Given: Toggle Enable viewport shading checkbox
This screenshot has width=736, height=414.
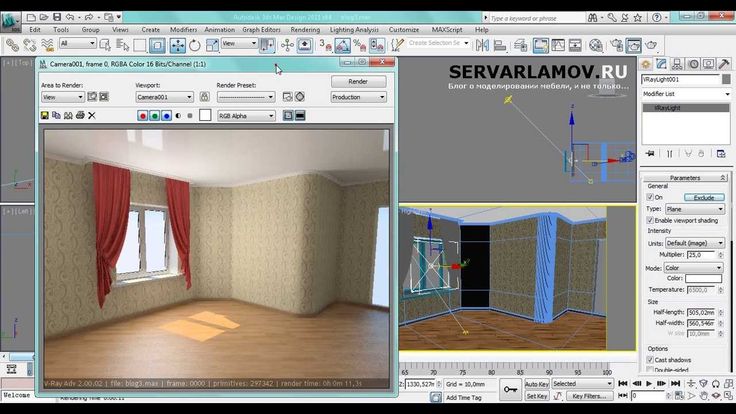Looking at the screenshot, I should click(650, 220).
